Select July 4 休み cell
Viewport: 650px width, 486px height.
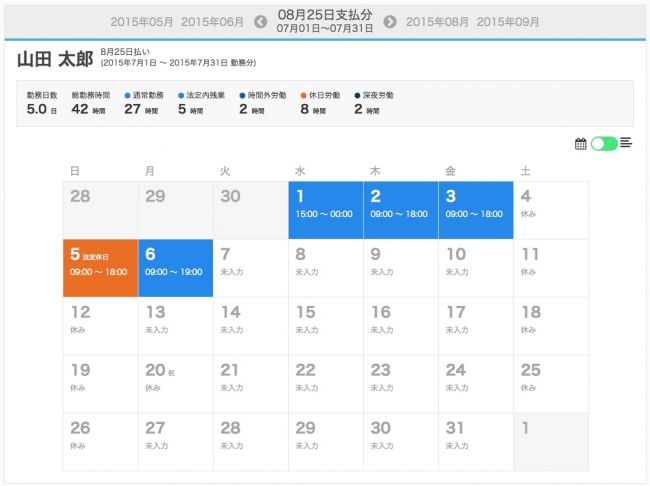[x=551, y=210]
